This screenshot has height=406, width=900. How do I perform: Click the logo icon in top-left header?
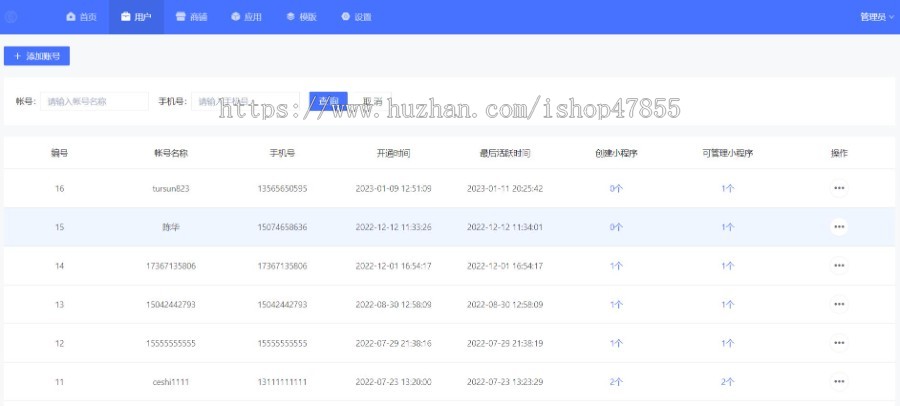click(x=11, y=17)
